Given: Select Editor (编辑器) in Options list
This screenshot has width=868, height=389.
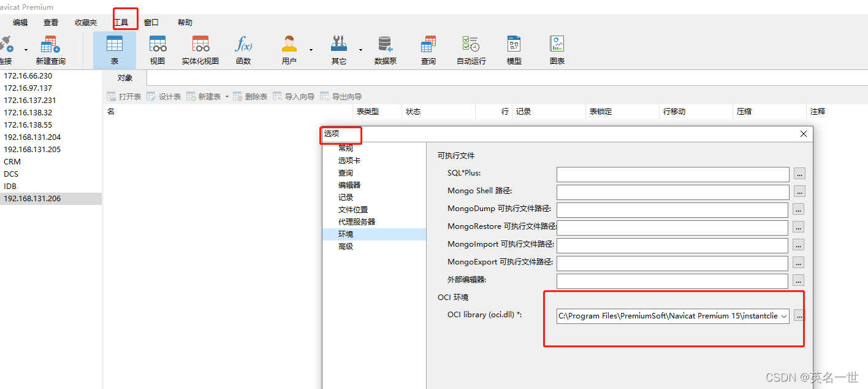Looking at the screenshot, I should [x=349, y=185].
